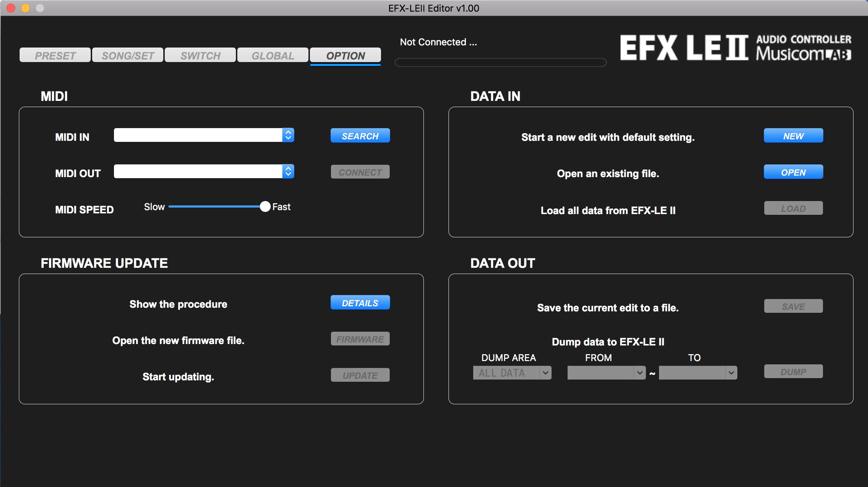Click FIRMWARE to open a firmware file

click(360, 339)
